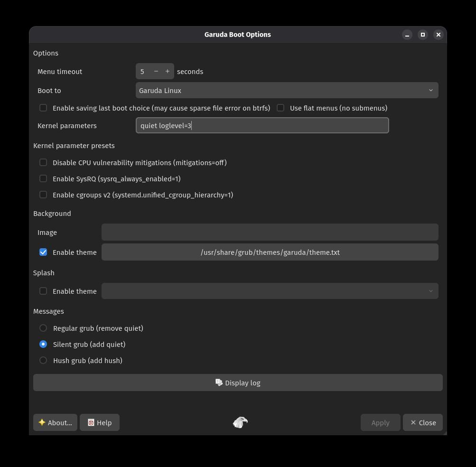Check Splash Enable theme checkbox
The height and width of the screenshot is (467, 476).
[43, 291]
